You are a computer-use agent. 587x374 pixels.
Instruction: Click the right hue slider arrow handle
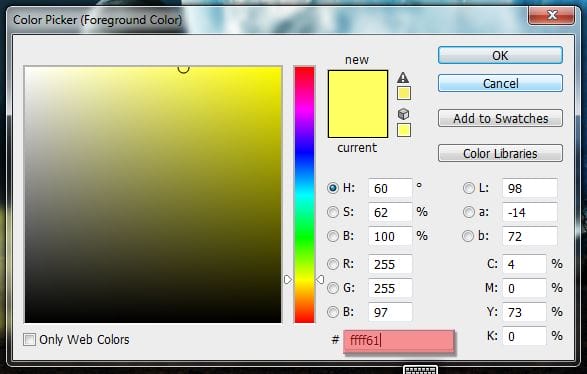(320, 279)
